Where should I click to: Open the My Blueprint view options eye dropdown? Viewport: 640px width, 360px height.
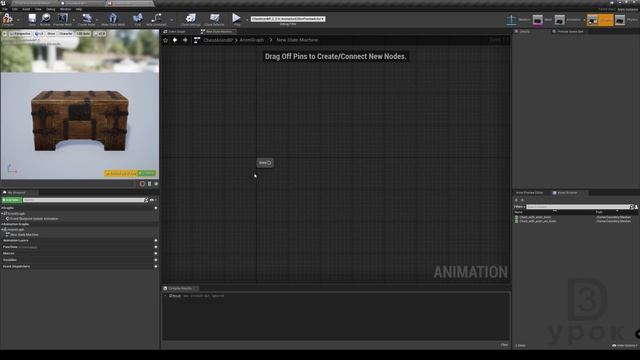coord(153,200)
